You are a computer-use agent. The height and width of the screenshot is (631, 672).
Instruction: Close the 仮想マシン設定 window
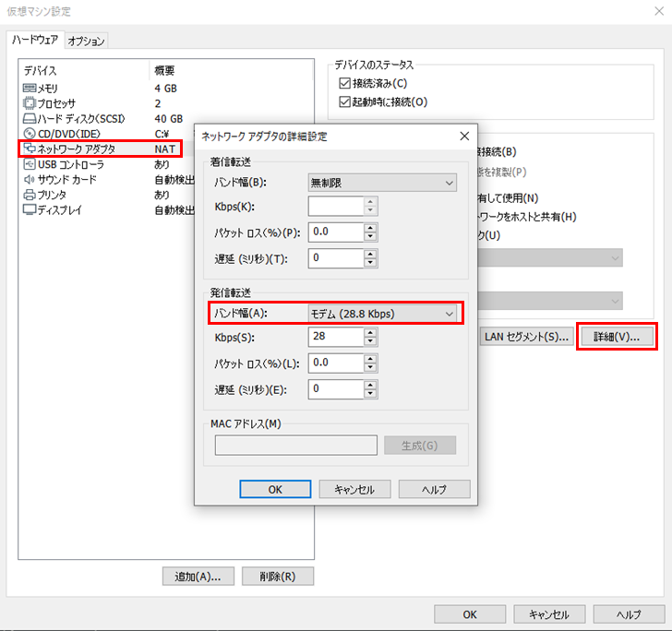[x=660, y=11]
